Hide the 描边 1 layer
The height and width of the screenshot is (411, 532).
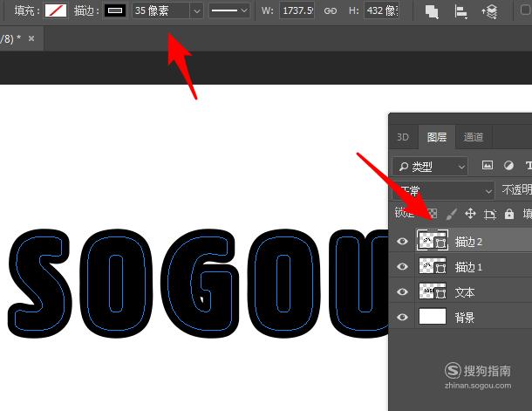(402, 266)
